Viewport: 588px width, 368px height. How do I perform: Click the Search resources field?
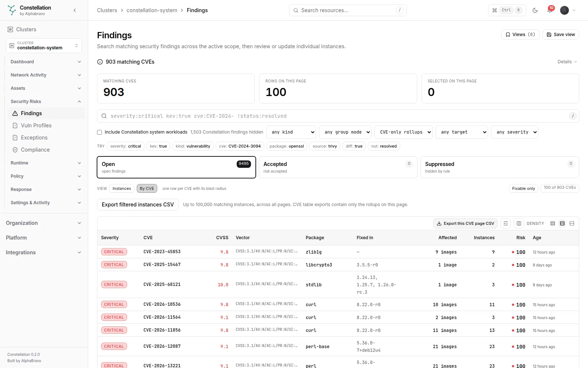point(348,10)
